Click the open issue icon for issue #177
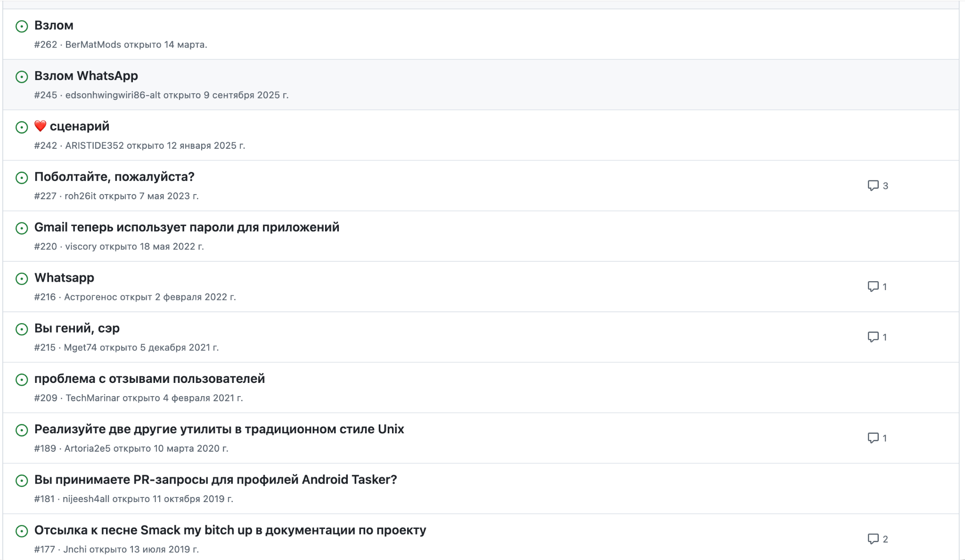965x560 pixels. click(22, 531)
